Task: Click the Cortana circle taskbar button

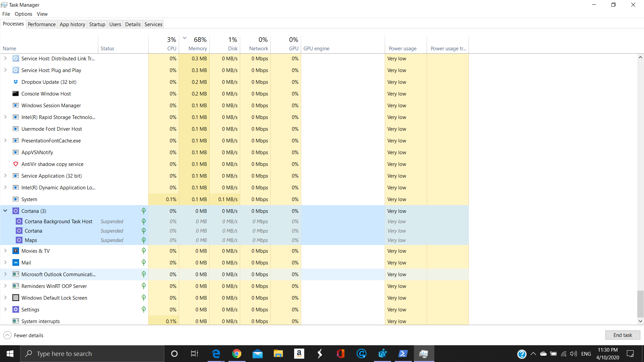Action: [x=174, y=354]
